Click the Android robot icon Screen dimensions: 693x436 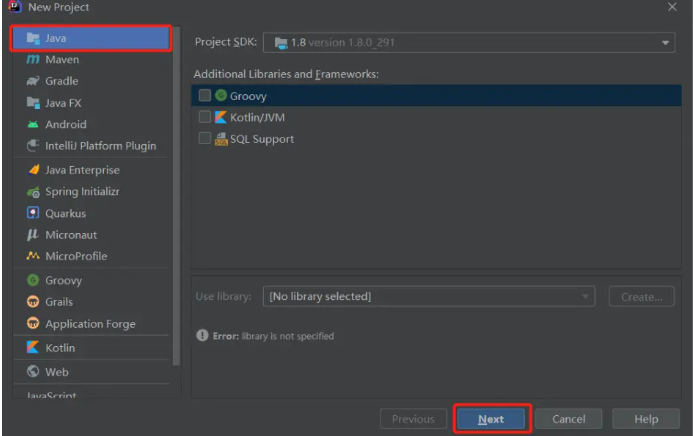click(x=33, y=124)
